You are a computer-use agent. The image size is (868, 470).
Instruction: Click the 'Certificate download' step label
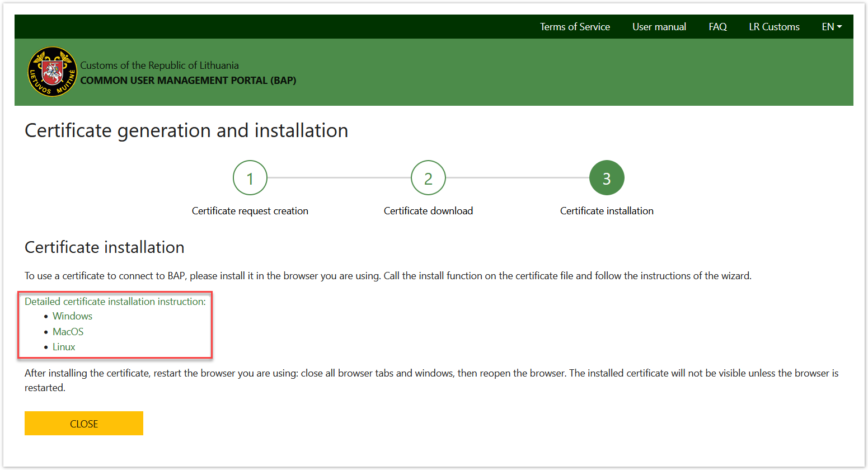click(x=428, y=211)
